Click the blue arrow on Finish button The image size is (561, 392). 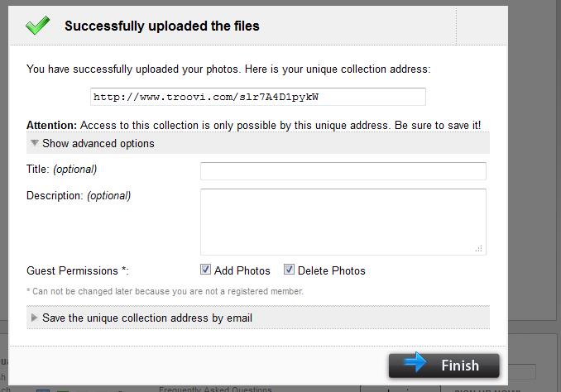[415, 361]
